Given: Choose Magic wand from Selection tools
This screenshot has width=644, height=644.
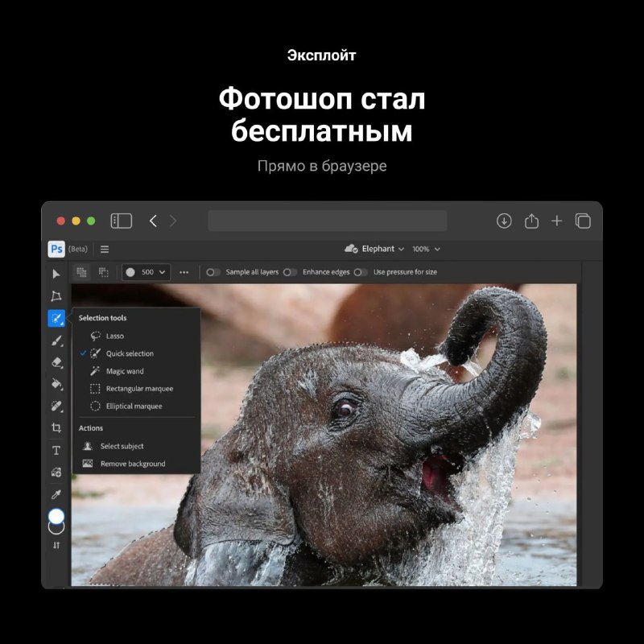Looking at the screenshot, I should coord(125,371).
